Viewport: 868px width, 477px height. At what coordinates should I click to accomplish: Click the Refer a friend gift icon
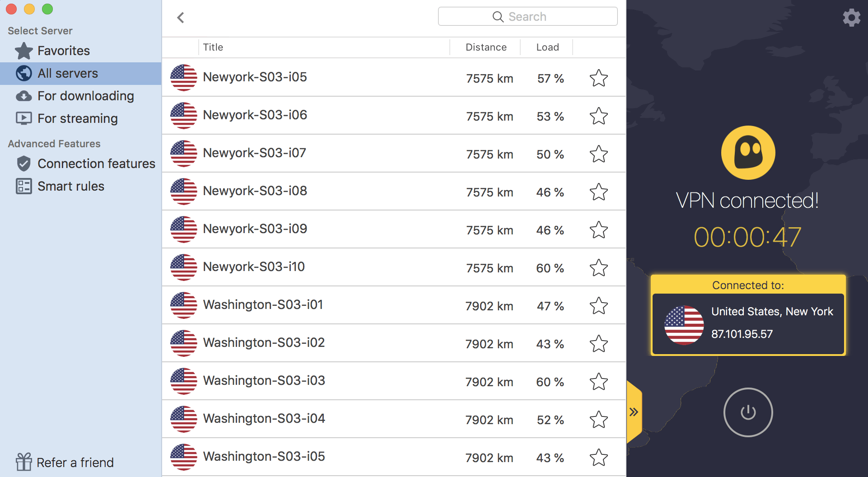coord(23,462)
